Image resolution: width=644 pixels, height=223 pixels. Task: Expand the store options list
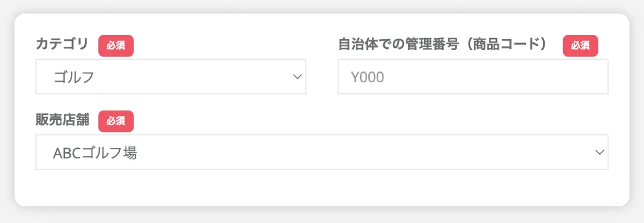click(x=322, y=152)
